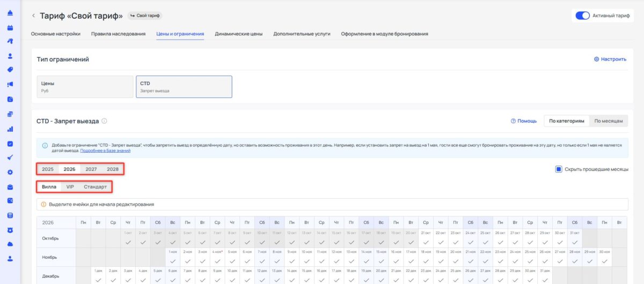Open the shield badge icon in sidebar

10,229
